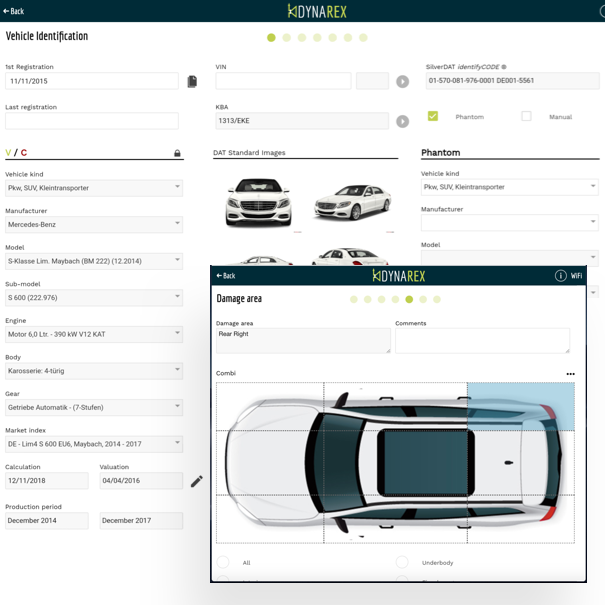The image size is (605, 605).
Task: Click the Production period end December 2017
Action: [x=141, y=521]
